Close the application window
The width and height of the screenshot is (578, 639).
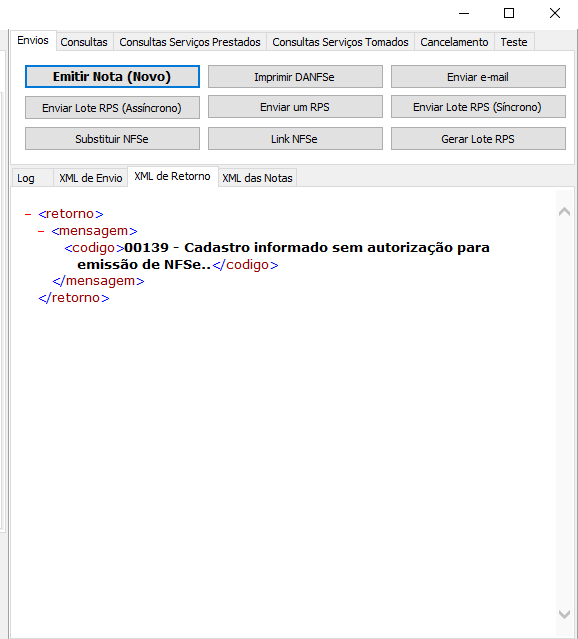pyautogui.click(x=555, y=13)
